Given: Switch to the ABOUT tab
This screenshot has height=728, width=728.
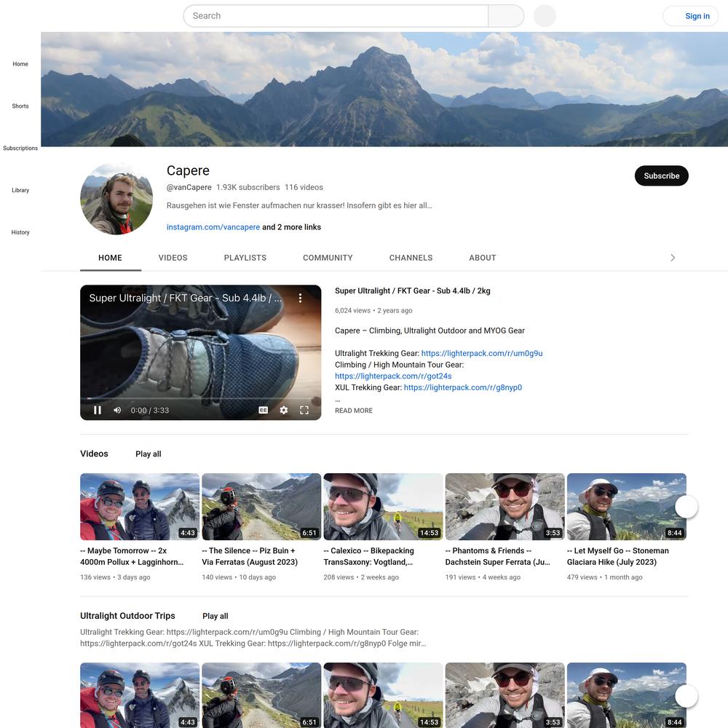Looking at the screenshot, I should coord(483,258).
